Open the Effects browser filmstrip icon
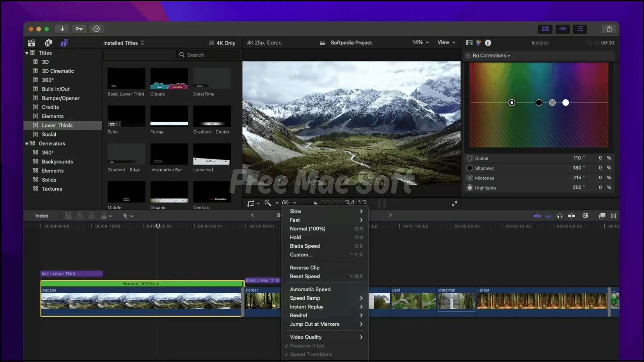 click(x=469, y=43)
